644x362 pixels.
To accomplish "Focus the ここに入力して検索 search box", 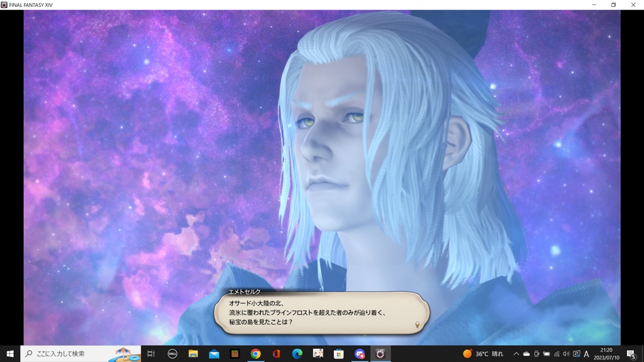I will point(80,353).
